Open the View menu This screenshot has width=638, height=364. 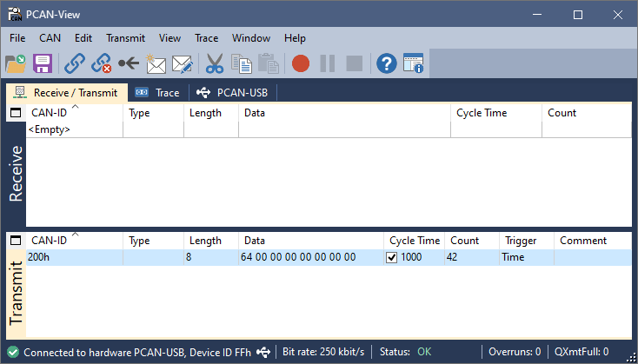point(169,38)
